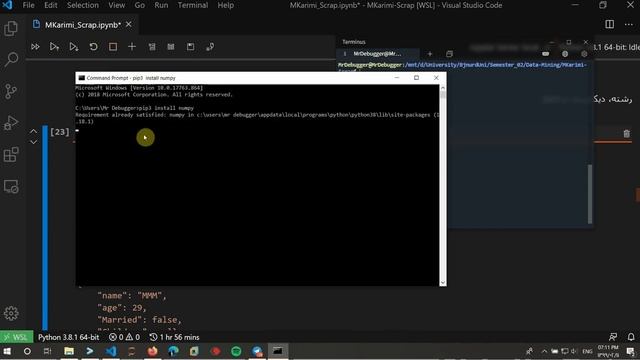Image resolution: width=640 pixels, height=360 pixels.
Task: Open the Help menu
Action: (x=226, y=5)
